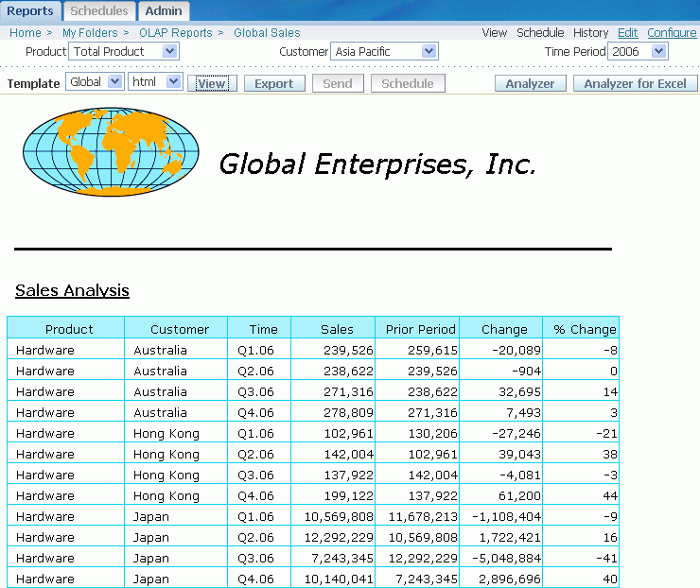The height and width of the screenshot is (588, 700).
Task: Click sales value 10,140,041
Action: tap(339, 579)
